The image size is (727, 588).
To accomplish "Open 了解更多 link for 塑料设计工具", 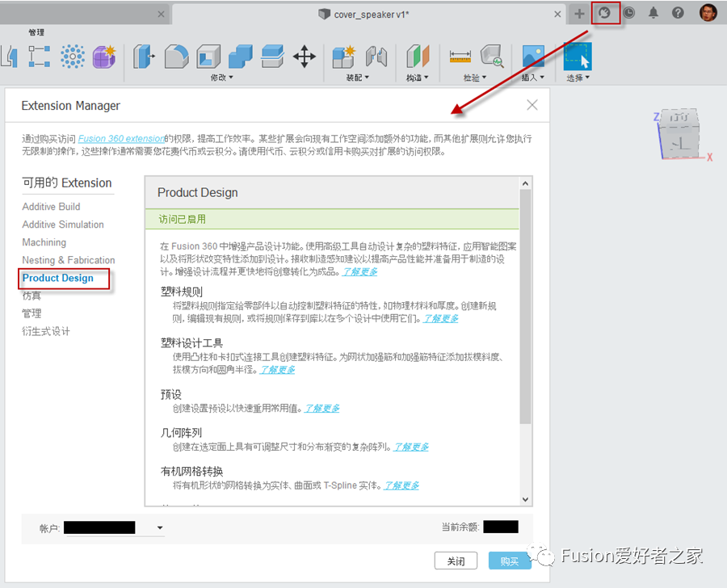I will click(x=277, y=370).
